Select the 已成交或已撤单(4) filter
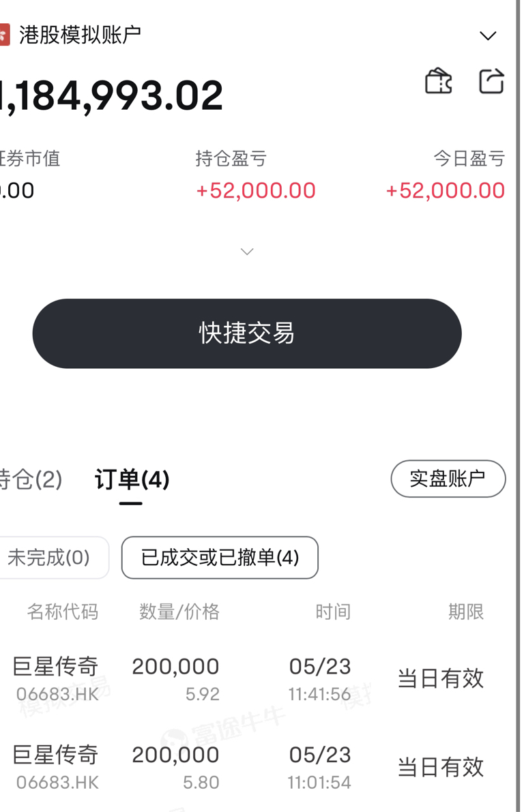524x812 pixels. tap(220, 557)
